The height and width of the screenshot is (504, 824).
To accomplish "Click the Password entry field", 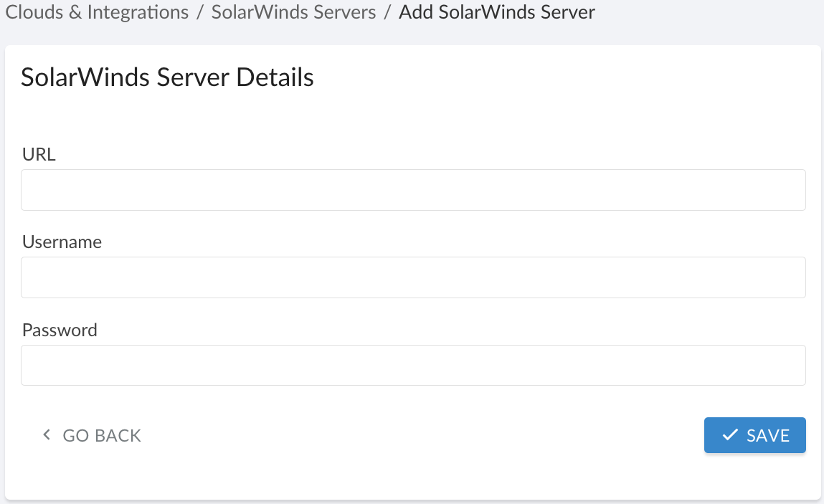I will [412, 365].
